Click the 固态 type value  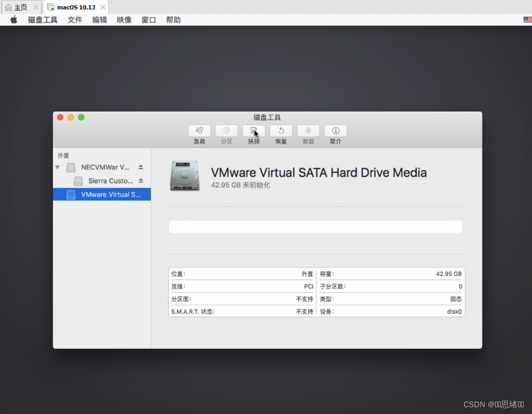click(456, 299)
